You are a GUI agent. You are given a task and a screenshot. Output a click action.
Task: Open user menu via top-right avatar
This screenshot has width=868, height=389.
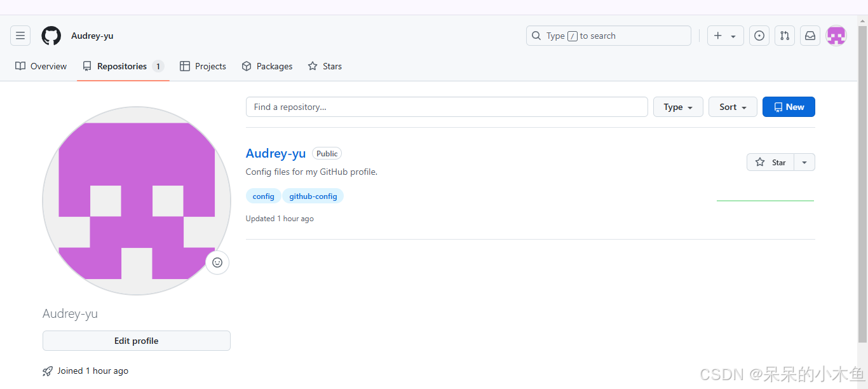click(x=836, y=36)
